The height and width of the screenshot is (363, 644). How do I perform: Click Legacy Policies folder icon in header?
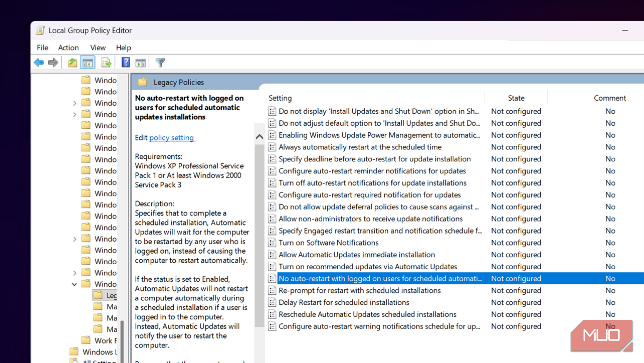coord(143,82)
